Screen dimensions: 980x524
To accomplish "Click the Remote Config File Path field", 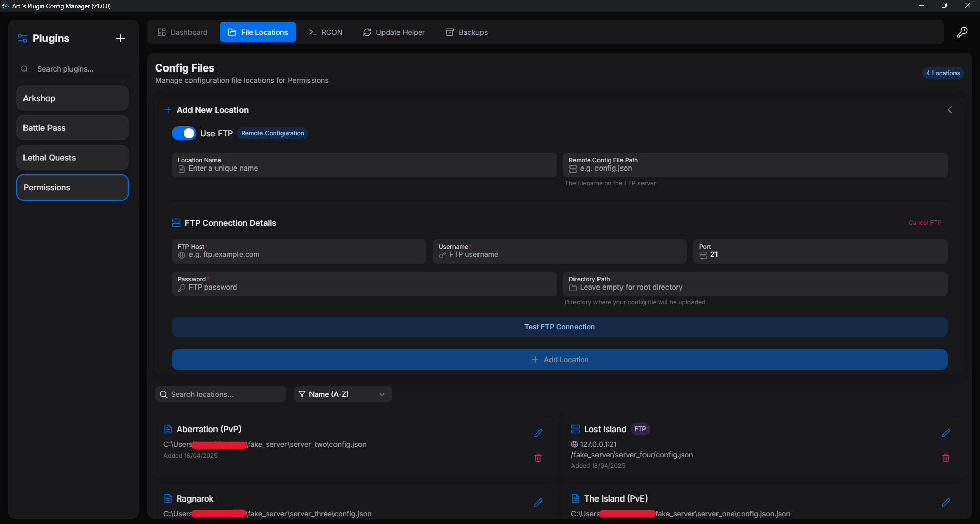I will [755, 165].
